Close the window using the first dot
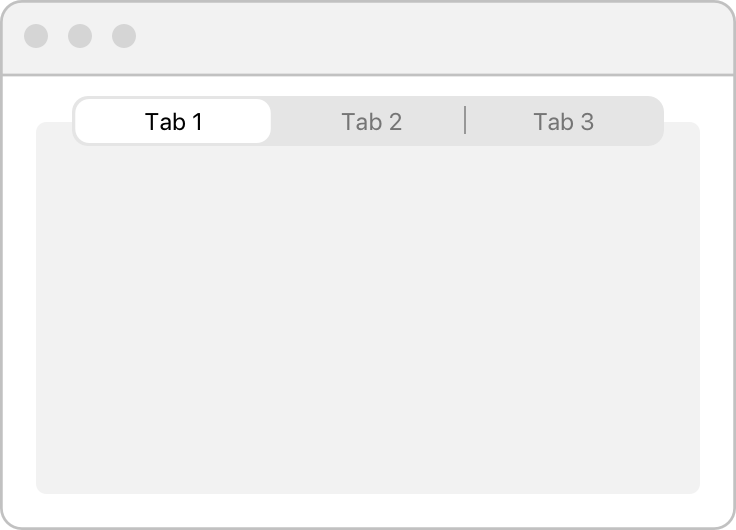Viewport: 736px width, 530px height. 36,37
